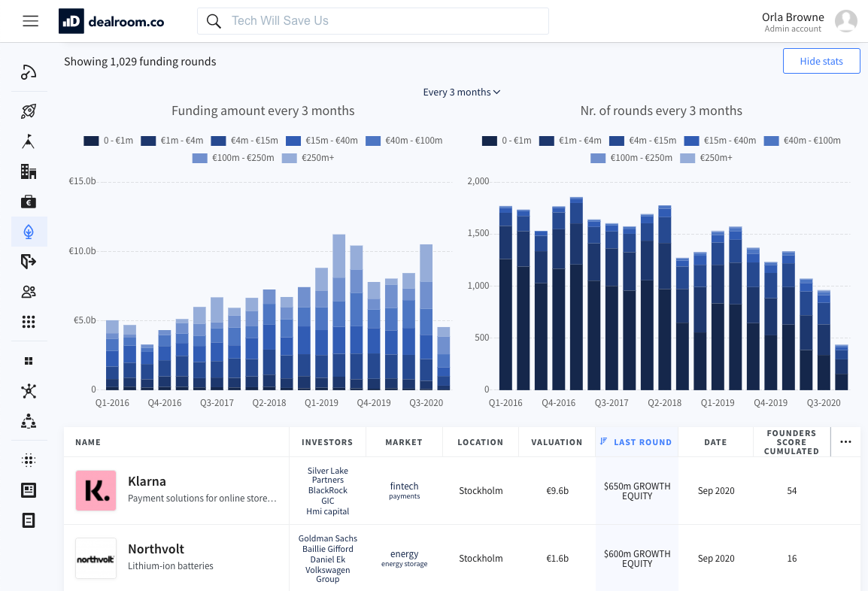The height and width of the screenshot is (591, 868).
Task: Sort table by Location column
Action: point(481,442)
